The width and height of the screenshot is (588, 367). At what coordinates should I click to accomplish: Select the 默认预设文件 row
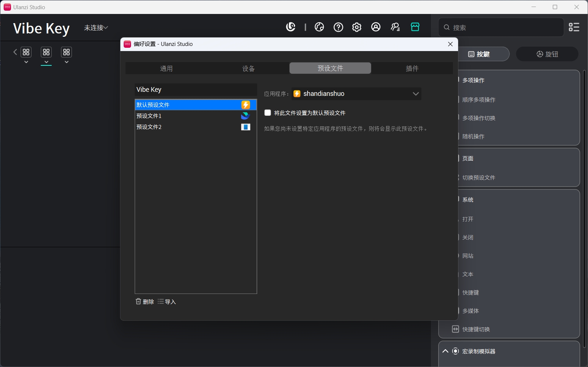pyautogui.click(x=196, y=105)
